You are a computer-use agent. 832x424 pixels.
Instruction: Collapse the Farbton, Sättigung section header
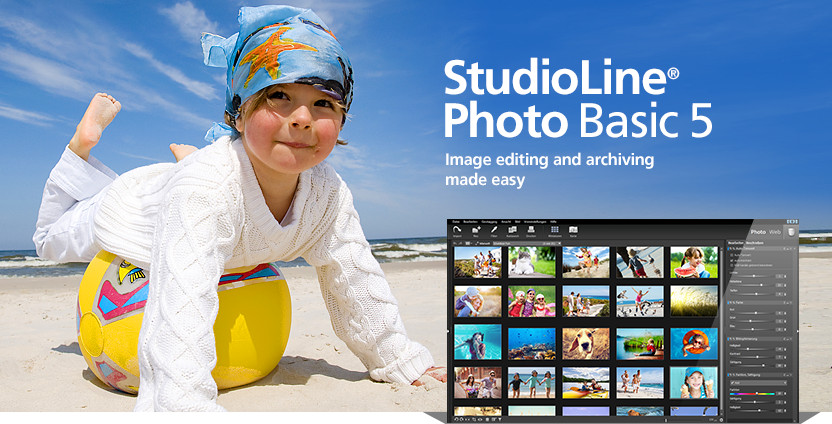(761, 375)
